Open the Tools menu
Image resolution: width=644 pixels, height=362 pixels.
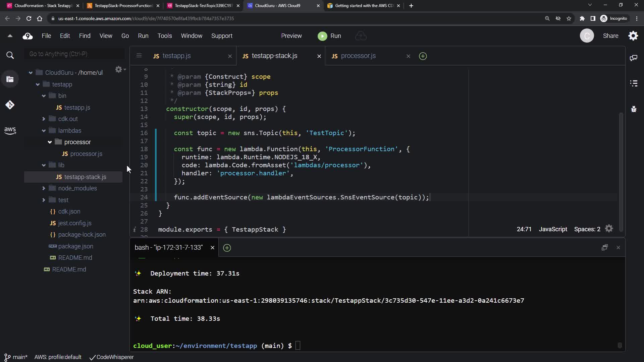click(x=164, y=36)
